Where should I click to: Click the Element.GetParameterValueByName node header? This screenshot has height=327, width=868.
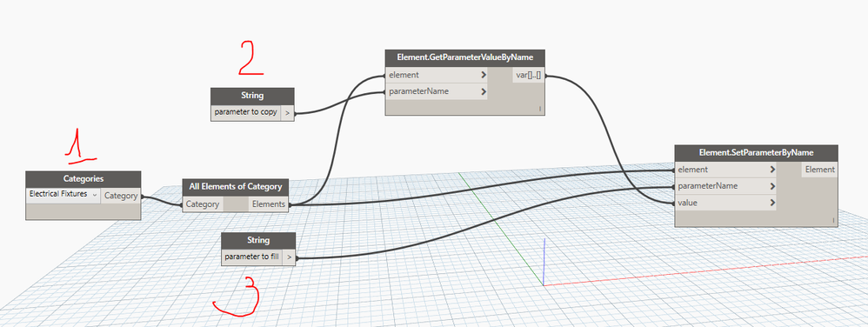pyautogui.click(x=465, y=57)
